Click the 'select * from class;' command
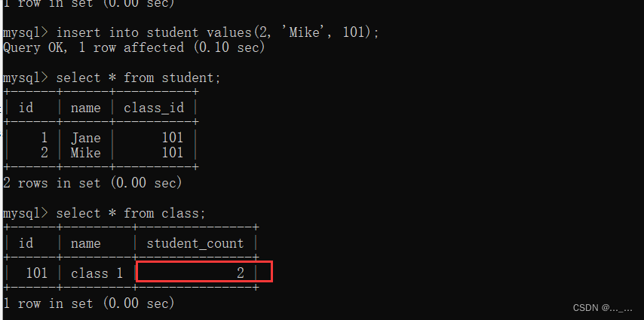Image resolution: width=644 pixels, height=320 pixels. click(130, 213)
